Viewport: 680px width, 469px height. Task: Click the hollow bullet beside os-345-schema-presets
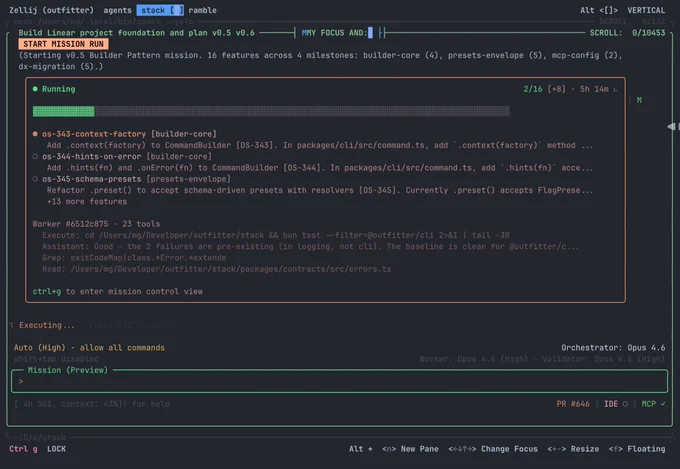35,179
